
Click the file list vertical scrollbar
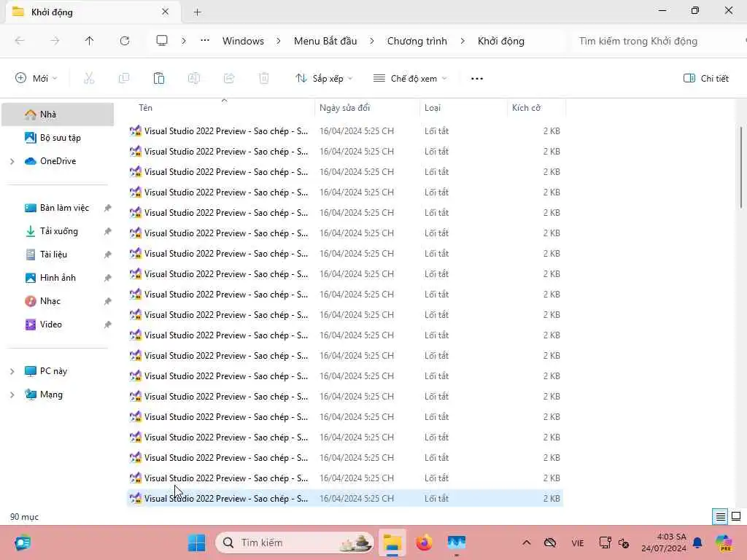[x=741, y=167]
